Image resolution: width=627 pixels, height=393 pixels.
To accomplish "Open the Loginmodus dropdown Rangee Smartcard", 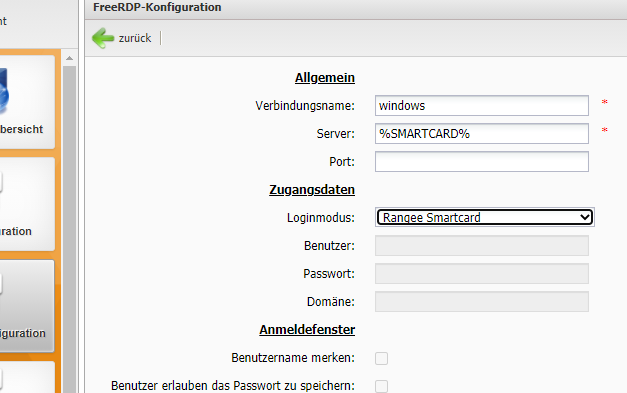I will 485,217.
